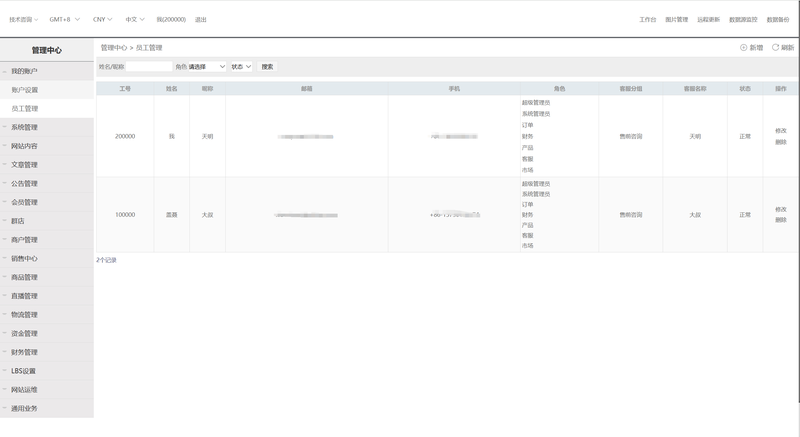This screenshot has width=800, height=437.
Task: Open 数据源监控 in the top bar
Action: point(743,19)
